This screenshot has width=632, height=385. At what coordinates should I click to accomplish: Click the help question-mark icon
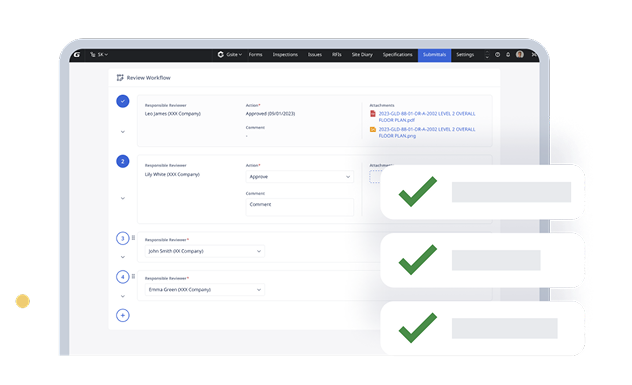coord(497,54)
